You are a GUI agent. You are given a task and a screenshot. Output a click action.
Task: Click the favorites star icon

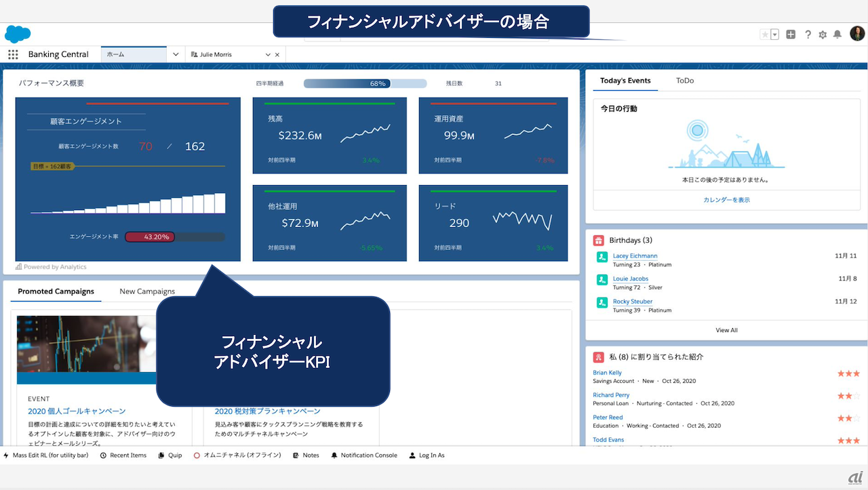(765, 35)
